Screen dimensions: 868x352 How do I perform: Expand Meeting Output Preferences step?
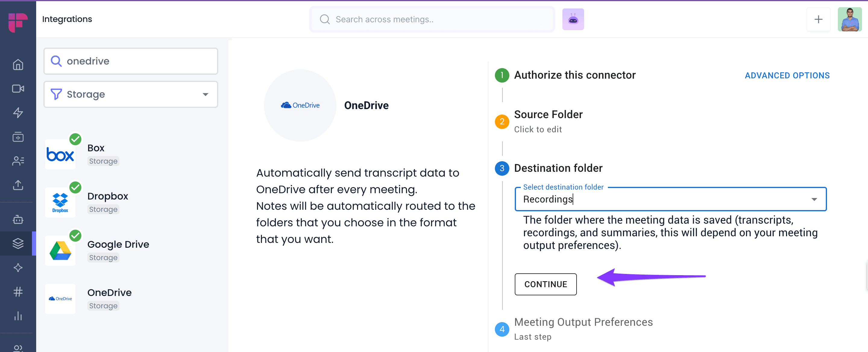(x=583, y=322)
